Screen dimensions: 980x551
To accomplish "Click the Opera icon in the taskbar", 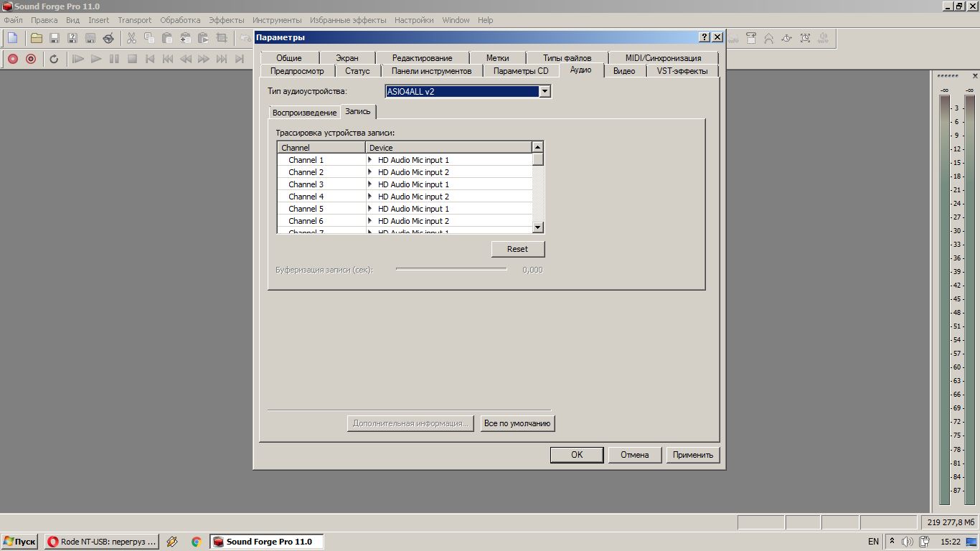I will tap(53, 542).
